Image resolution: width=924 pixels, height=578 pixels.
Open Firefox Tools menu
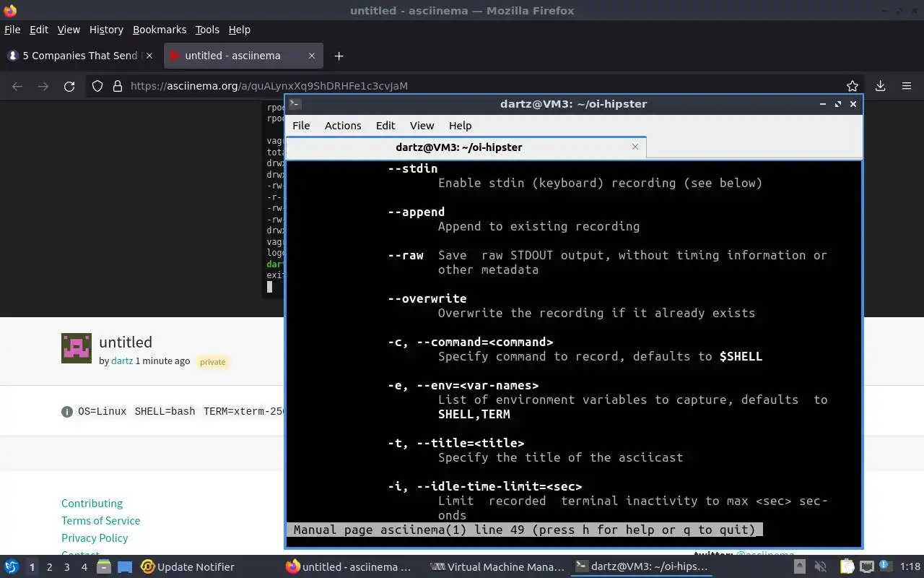click(207, 30)
